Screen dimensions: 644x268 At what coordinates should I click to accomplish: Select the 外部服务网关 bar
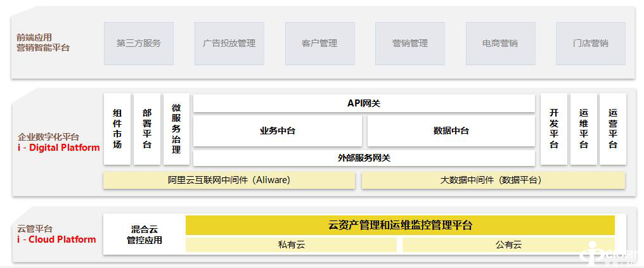pos(364,158)
